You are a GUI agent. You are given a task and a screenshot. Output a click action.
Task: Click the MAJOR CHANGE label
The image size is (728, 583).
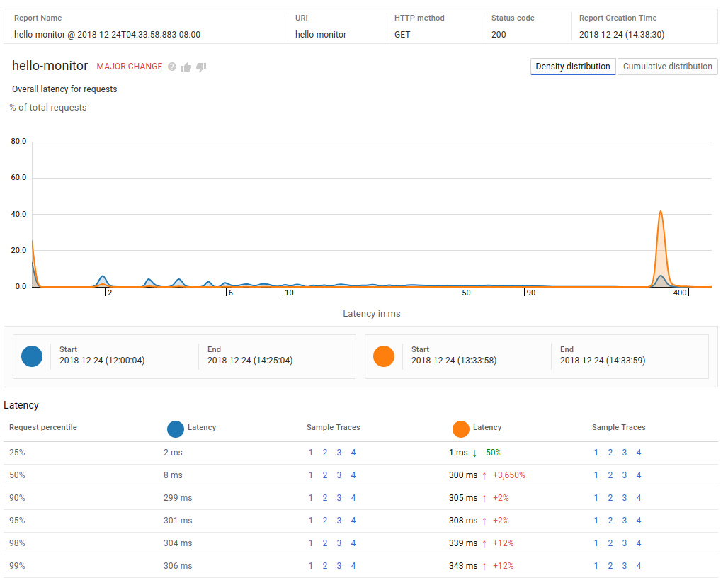pos(130,67)
